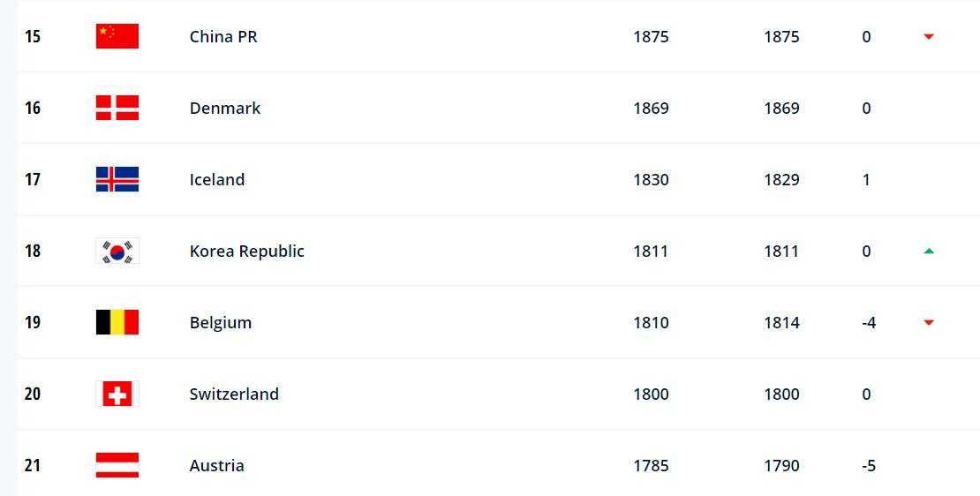Click Belgium's -4 points change value
This screenshot has width=980, height=496.
click(868, 323)
